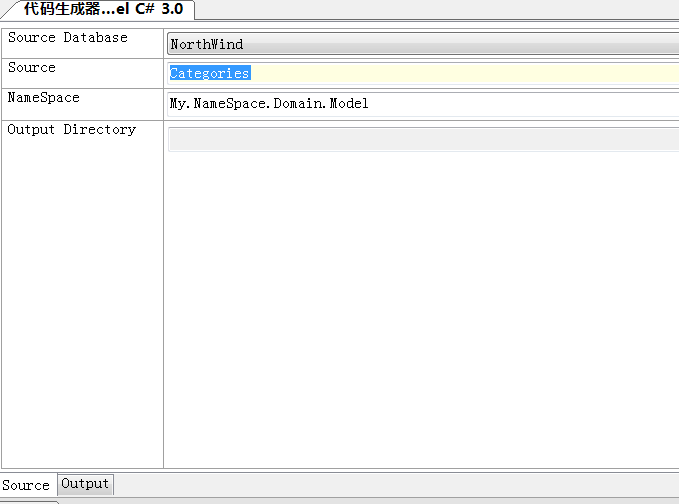This screenshot has width=679, height=504.
Task: Switch to the Source tab at bottom
Action: click(x=27, y=485)
